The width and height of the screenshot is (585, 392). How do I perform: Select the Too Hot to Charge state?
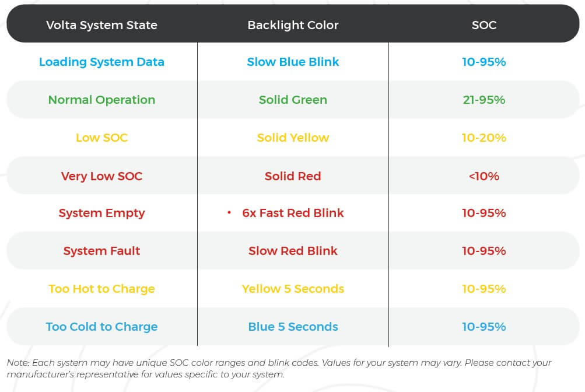coord(101,289)
